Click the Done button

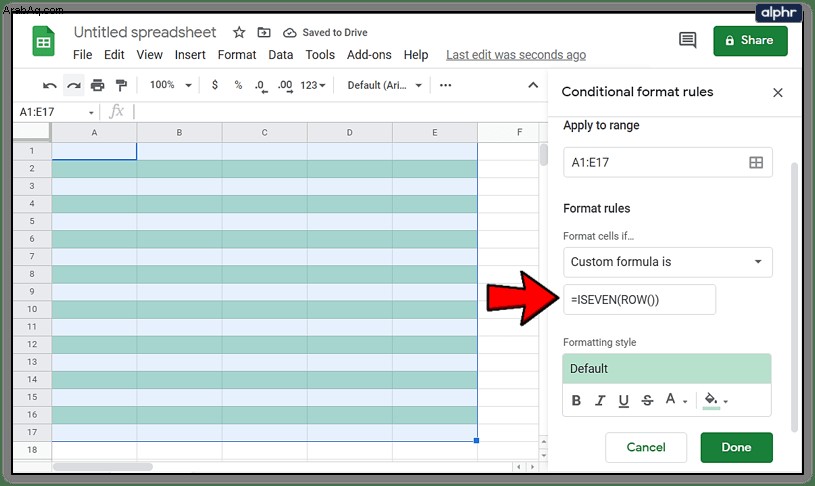click(736, 448)
